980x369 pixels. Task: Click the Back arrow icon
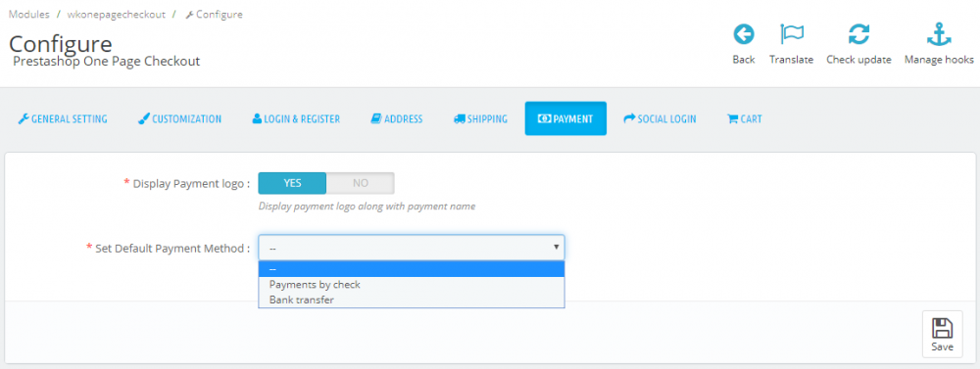(743, 34)
